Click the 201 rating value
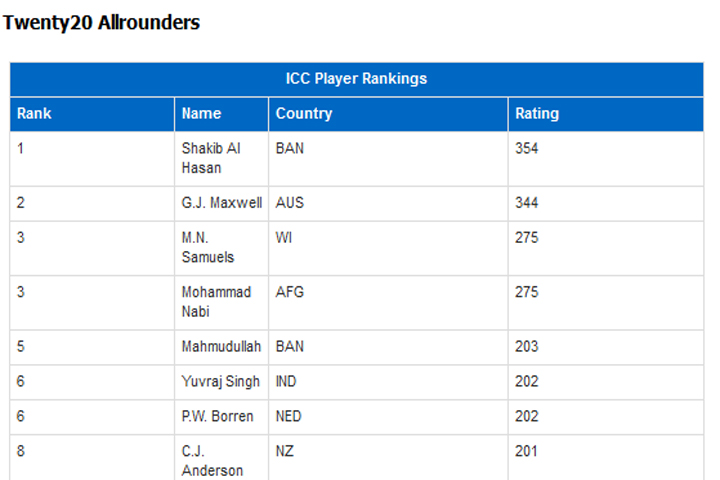Image resolution: width=720 pixels, height=480 pixels. coord(526,452)
